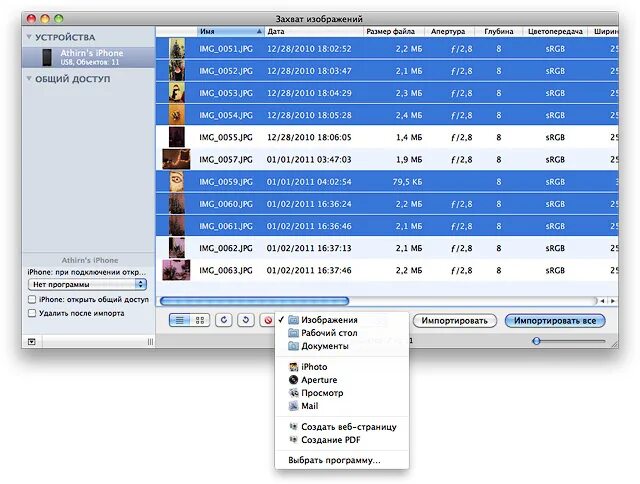Select IMG_0051.JPG thumbnail

pos(177,49)
